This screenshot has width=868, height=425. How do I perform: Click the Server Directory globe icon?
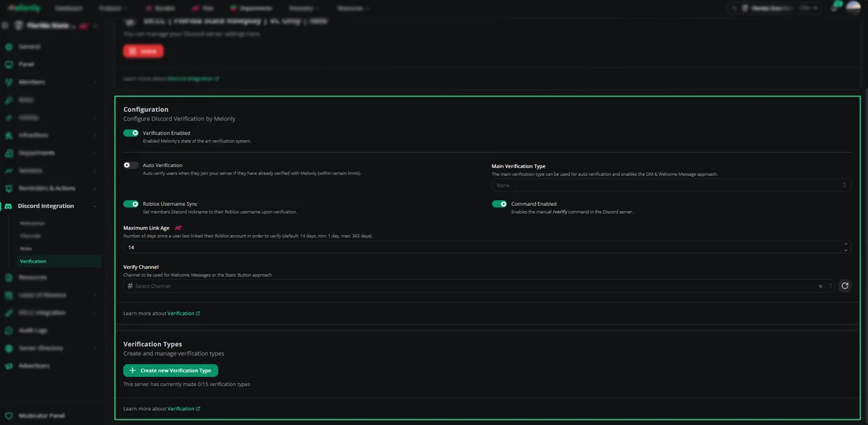coord(9,348)
